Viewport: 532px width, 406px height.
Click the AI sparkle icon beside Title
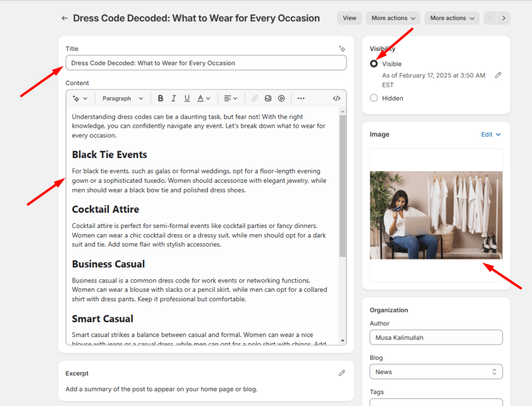pos(342,49)
